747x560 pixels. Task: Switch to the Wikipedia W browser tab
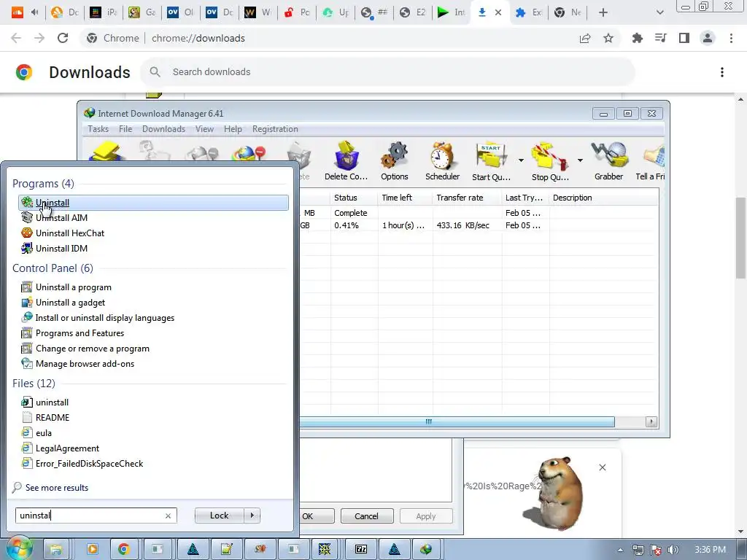click(x=258, y=12)
